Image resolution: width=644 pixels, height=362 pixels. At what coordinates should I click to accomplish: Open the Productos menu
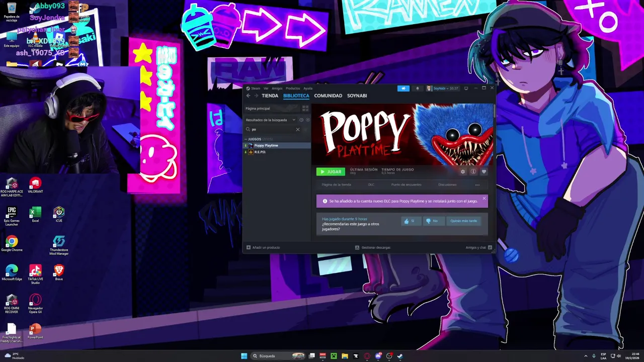point(293,88)
